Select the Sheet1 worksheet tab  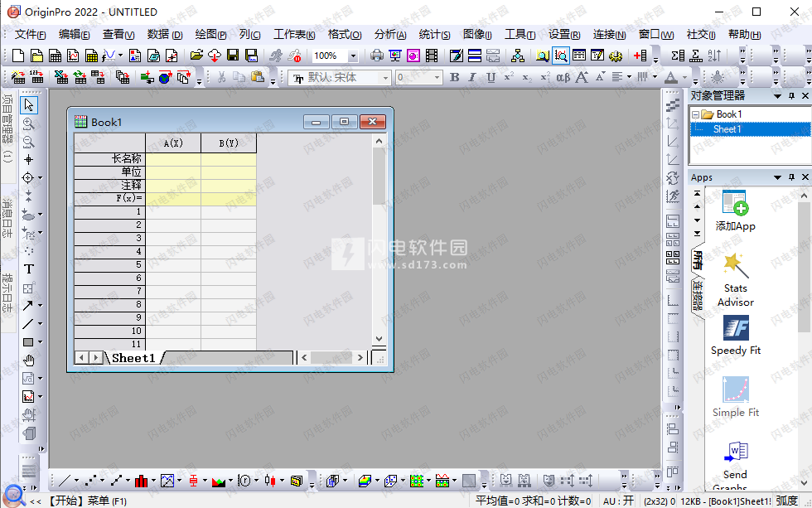tap(133, 358)
